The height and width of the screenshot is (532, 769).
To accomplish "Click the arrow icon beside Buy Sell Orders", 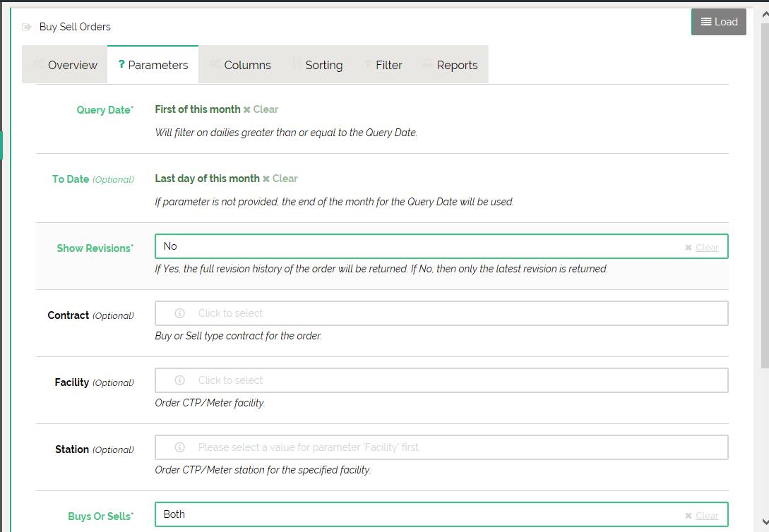I will click(27, 27).
